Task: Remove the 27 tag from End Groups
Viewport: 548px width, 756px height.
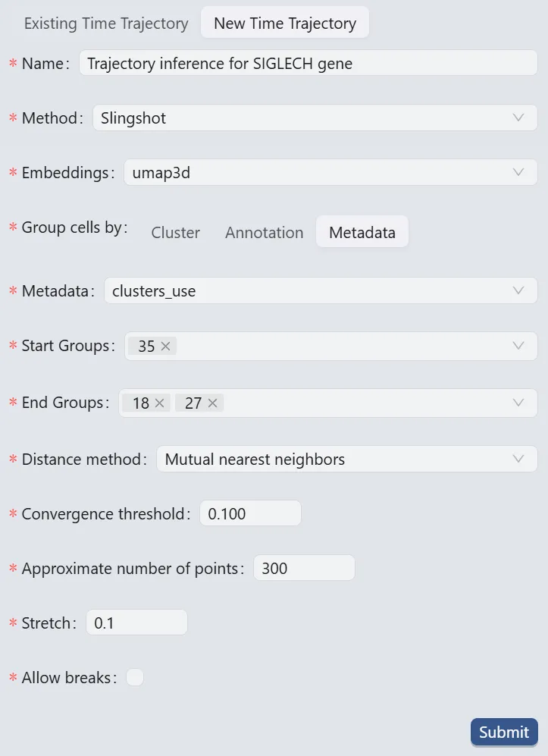Action: tap(212, 403)
